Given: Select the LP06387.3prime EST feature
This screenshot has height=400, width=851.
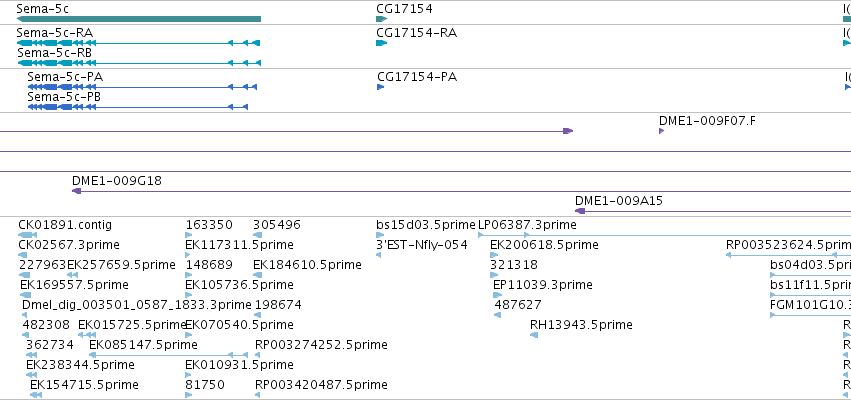Looking at the screenshot, I should (x=664, y=235).
